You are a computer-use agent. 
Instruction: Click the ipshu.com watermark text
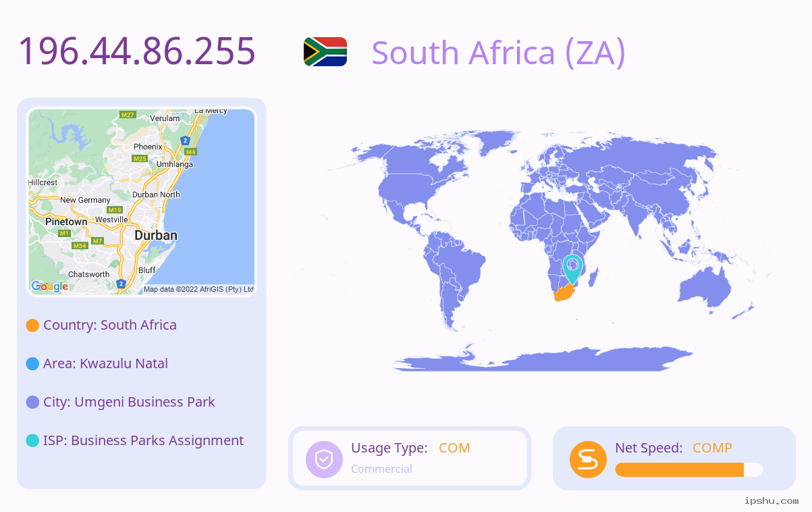pyautogui.click(x=772, y=501)
